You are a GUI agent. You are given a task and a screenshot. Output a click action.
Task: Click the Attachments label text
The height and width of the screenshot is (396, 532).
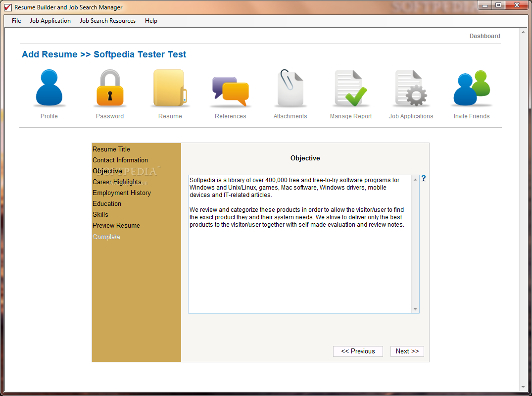point(290,116)
